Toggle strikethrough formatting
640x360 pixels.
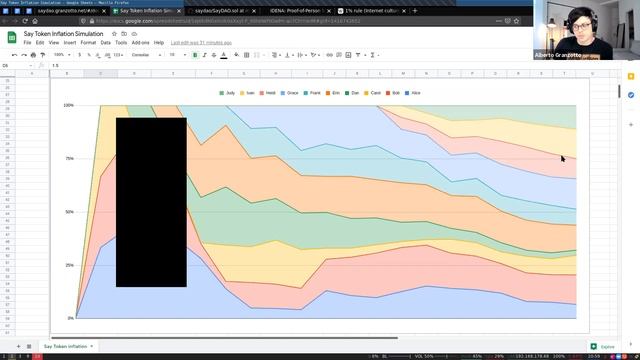point(214,55)
